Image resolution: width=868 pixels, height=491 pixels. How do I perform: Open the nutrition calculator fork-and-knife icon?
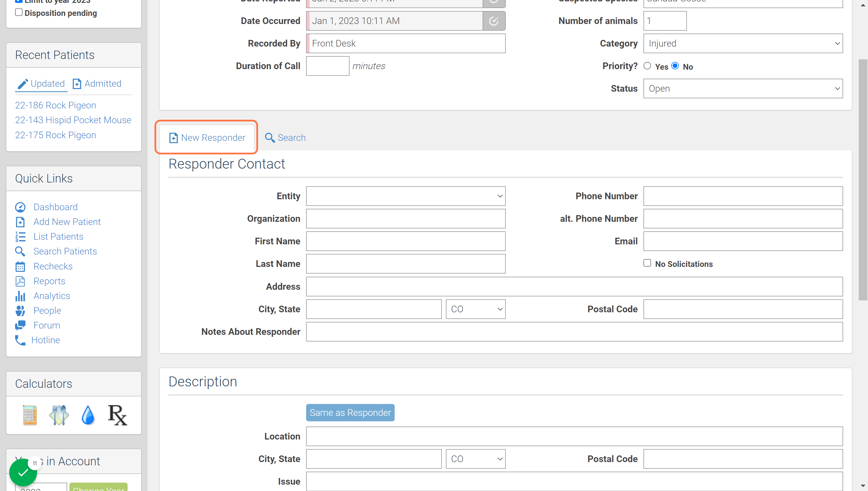coord(59,415)
